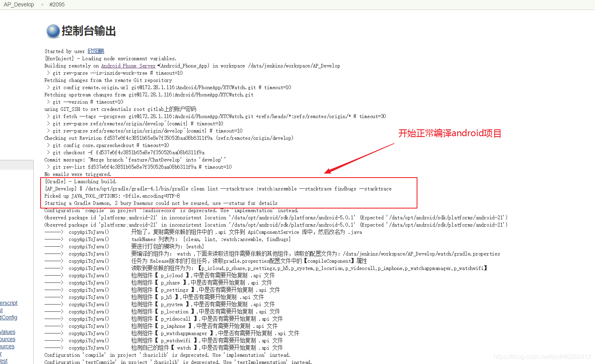Click the first 'Observed package id' warning line
Screen dimensions: 595x364
[x=276, y=218]
